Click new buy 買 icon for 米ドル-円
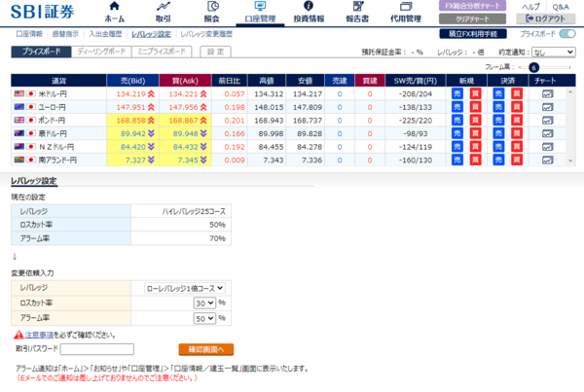 [x=475, y=93]
